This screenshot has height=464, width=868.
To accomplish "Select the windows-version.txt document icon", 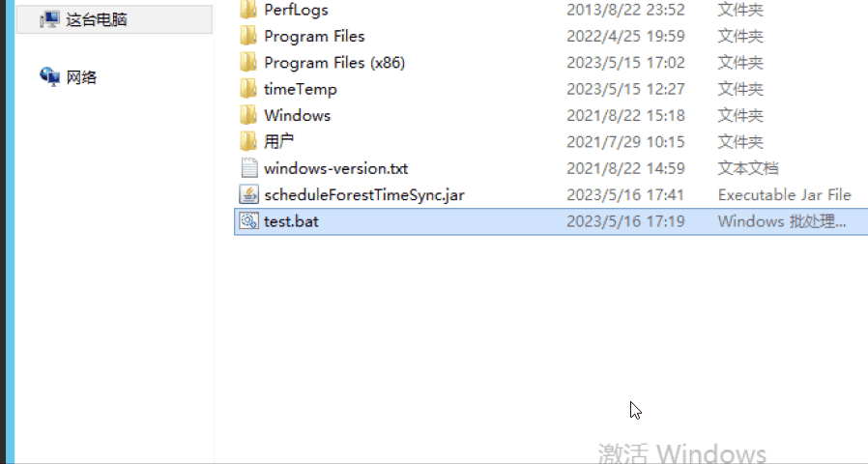I will point(249,168).
